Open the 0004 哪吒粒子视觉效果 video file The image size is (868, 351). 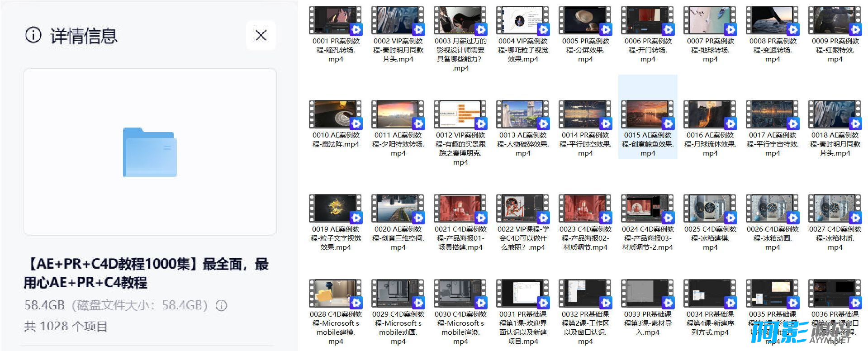point(522,21)
